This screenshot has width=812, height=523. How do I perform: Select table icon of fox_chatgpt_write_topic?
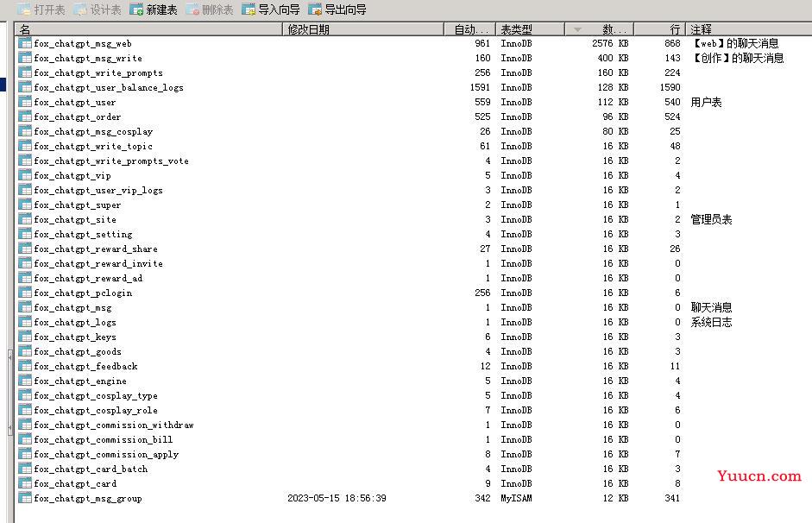(25, 146)
